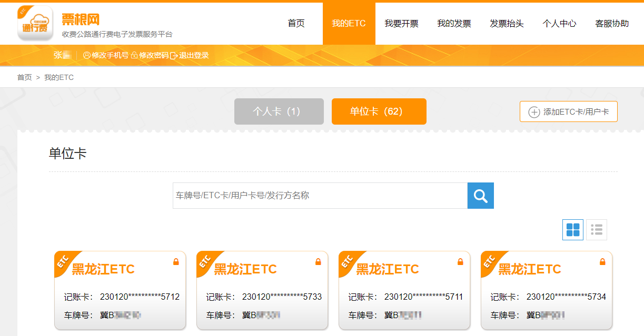The height and width of the screenshot is (336, 644).
Task: Click 退出登录 to log out
Action: point(190,55)
